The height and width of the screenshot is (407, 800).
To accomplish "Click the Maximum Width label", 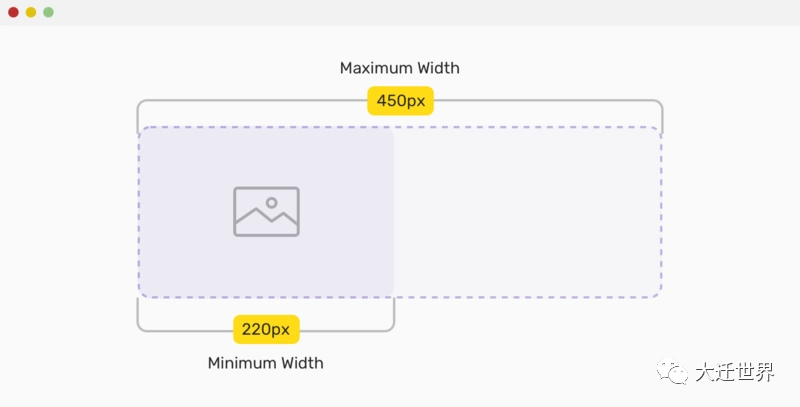I will 399,68.
